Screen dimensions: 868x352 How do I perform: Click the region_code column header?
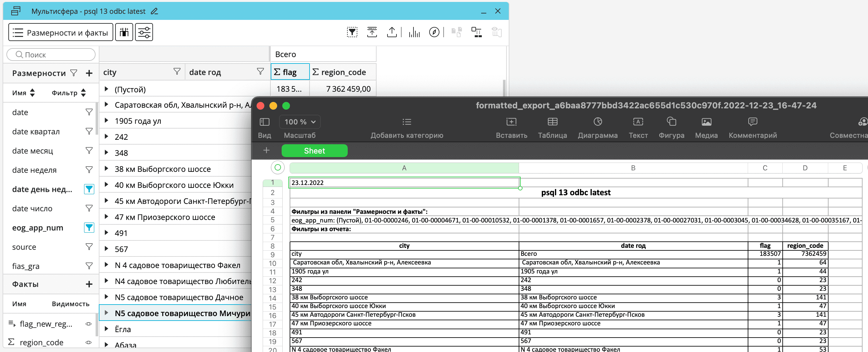(x=343, y=72)
